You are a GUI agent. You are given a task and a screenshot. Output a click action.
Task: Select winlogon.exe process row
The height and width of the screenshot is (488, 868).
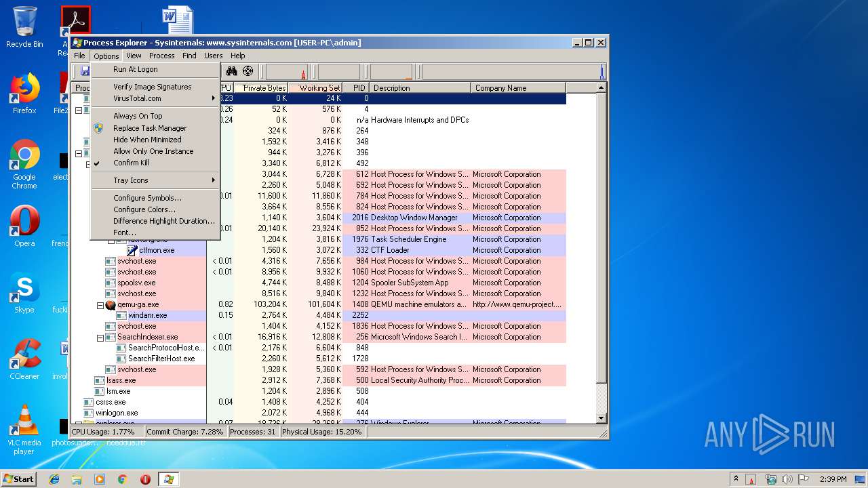[319, 413]
